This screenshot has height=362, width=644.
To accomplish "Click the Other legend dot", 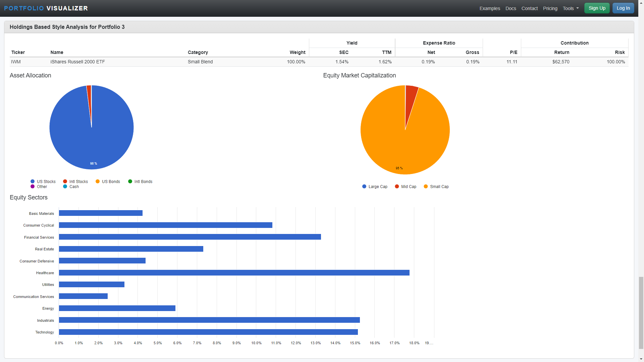I will [33, 186].
